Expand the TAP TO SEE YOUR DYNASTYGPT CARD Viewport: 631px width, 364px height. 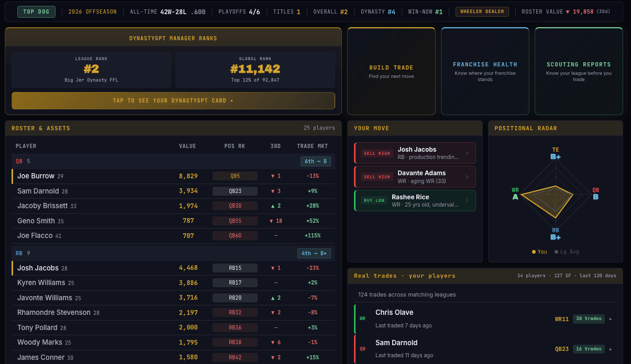173,100
